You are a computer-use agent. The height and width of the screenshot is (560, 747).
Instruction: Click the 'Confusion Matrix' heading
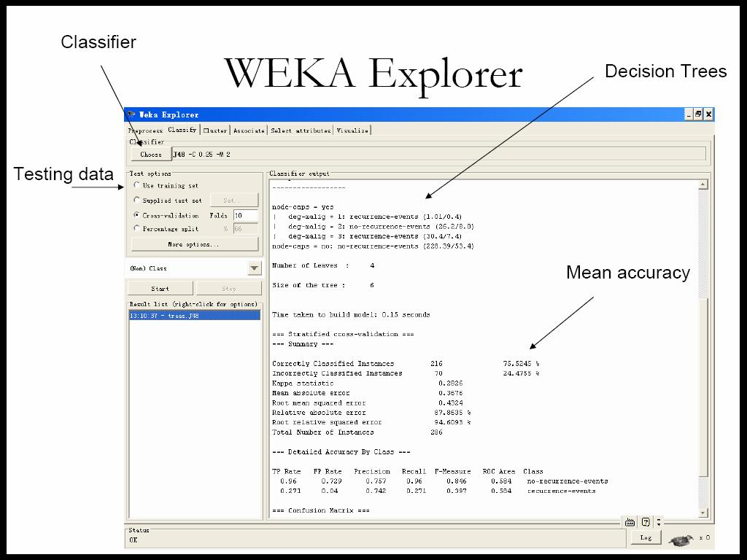point(321,510)
